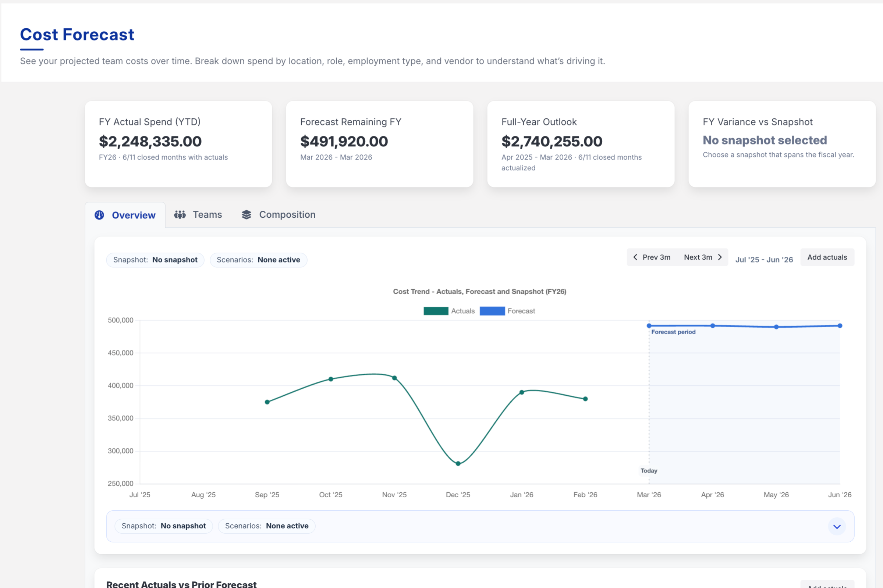Click the Add actuals button
883x588 pixels.
click(x=827, y=257)
